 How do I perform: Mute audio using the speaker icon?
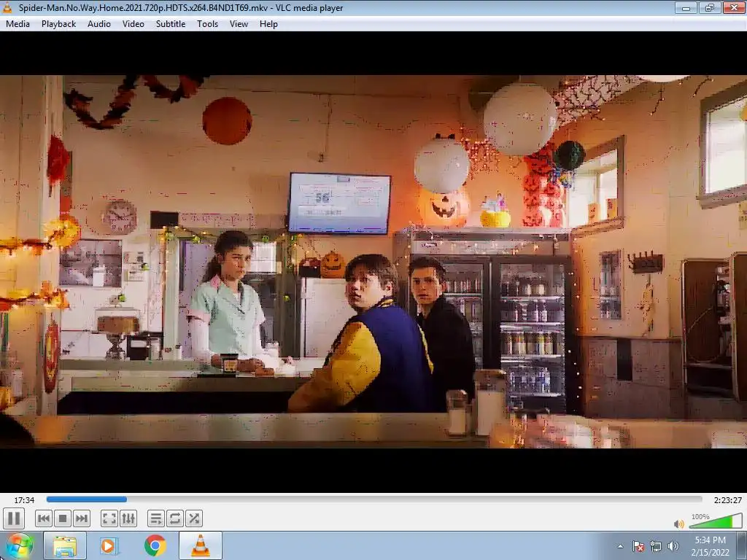679,524
